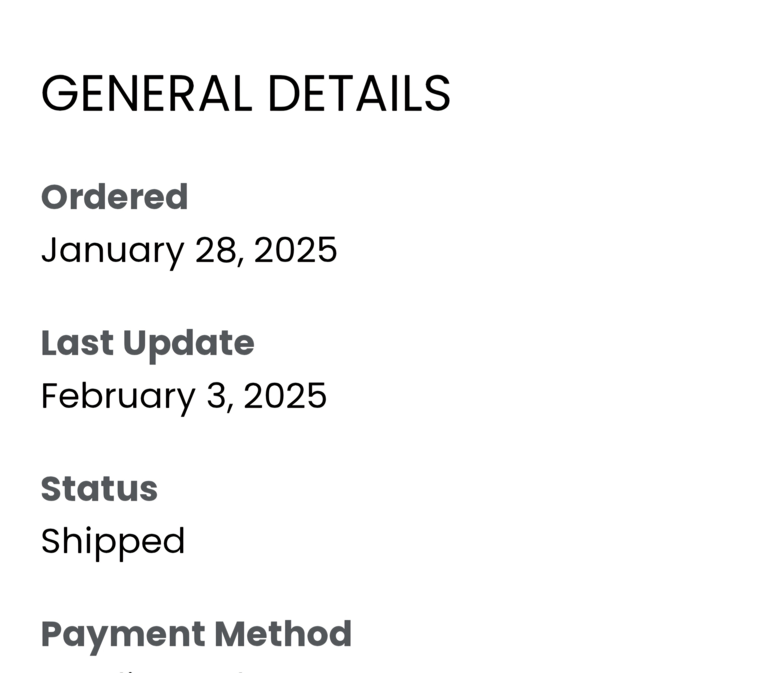Click the year 2025 in Last Update date
784x673 pixels.
[x=285, y=395]
